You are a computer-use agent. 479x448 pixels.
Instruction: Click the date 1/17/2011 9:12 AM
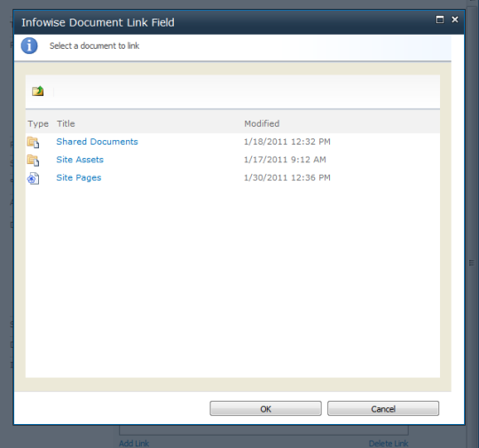[x=285, y=160]
